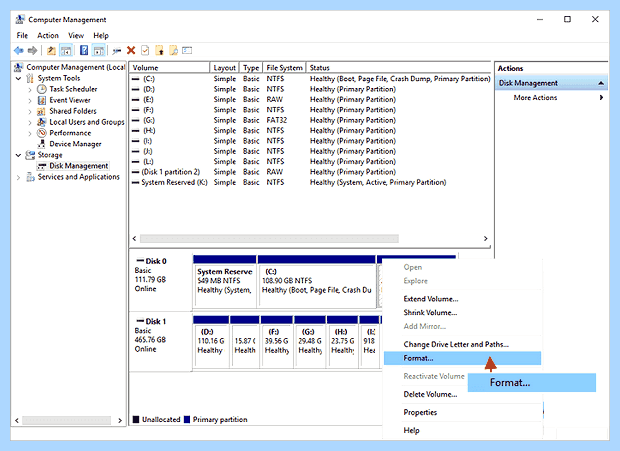Image resolution: width=620 pixels, height=451 pixels.
Task: Click the Local Users and Groups icon
Action: click(42, 122)
